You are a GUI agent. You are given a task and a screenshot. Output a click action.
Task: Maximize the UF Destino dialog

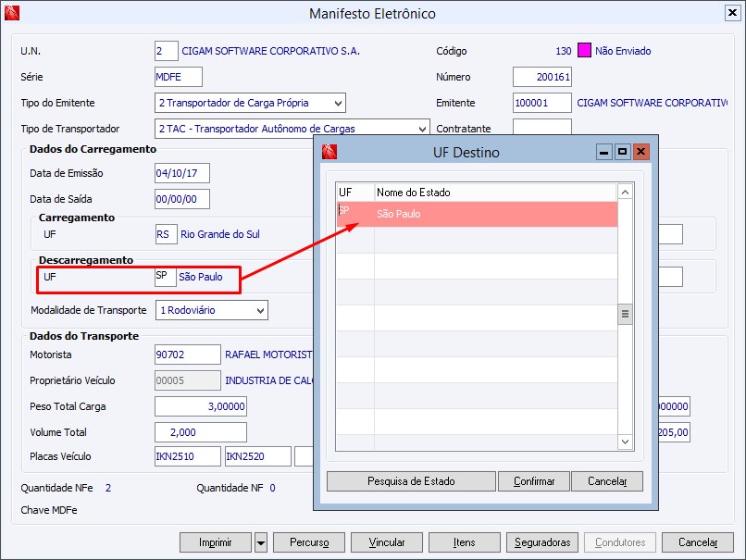[x=622, y=152]
